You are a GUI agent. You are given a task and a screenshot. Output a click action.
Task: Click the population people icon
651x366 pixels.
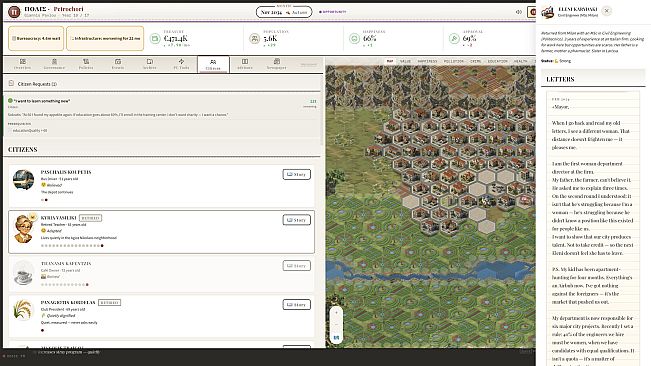(x=254, y=39)
